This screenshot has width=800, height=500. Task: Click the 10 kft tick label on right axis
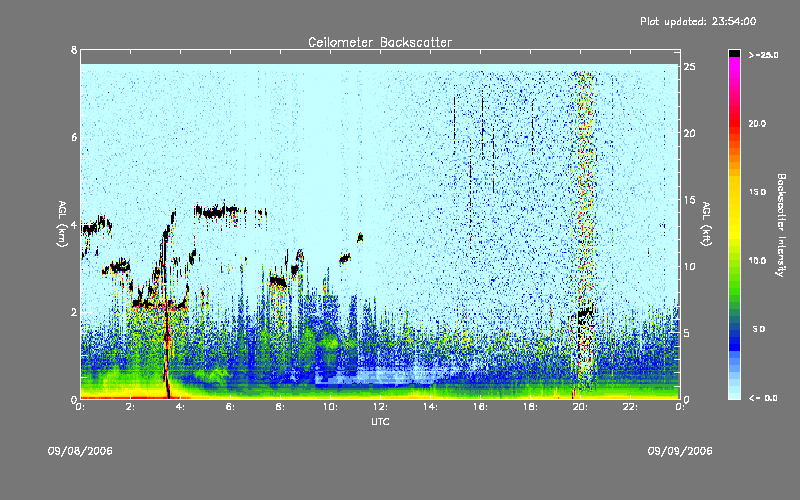click(690, 266)
